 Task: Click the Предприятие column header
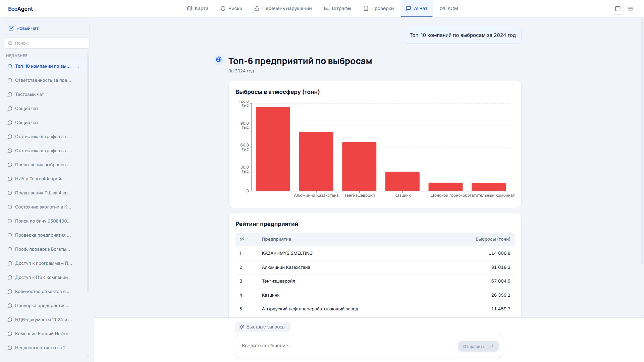(x=276, y=239)
